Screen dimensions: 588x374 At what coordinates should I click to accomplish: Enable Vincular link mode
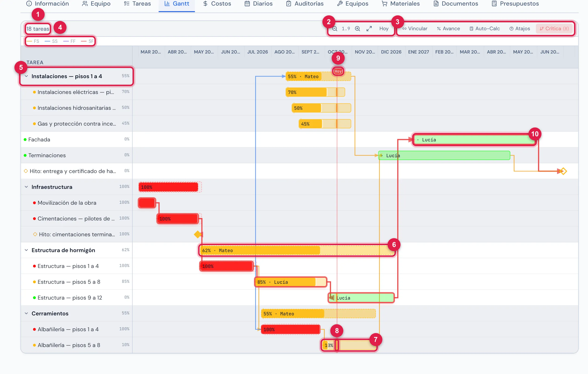pyautogui.click(x=415, y=29)
